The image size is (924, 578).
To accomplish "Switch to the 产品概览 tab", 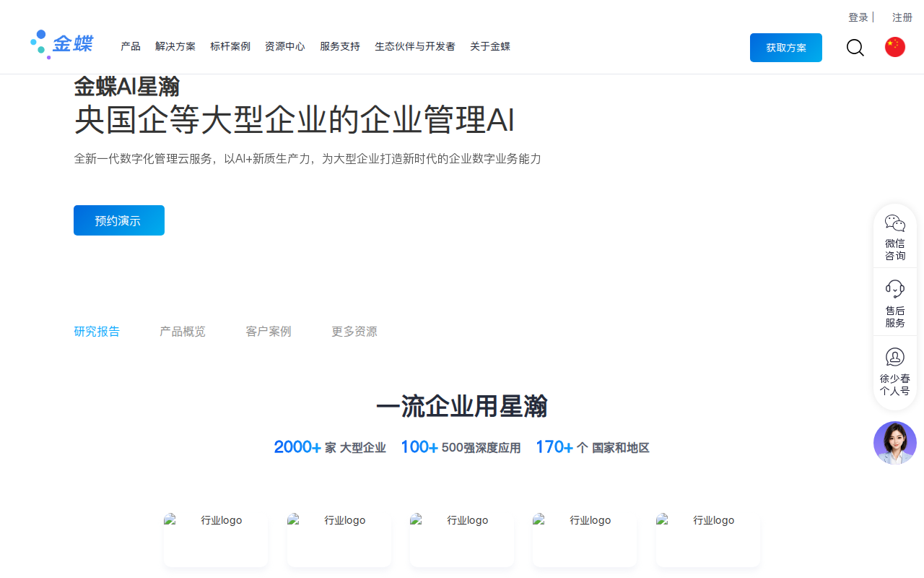I will pos(183,332).
